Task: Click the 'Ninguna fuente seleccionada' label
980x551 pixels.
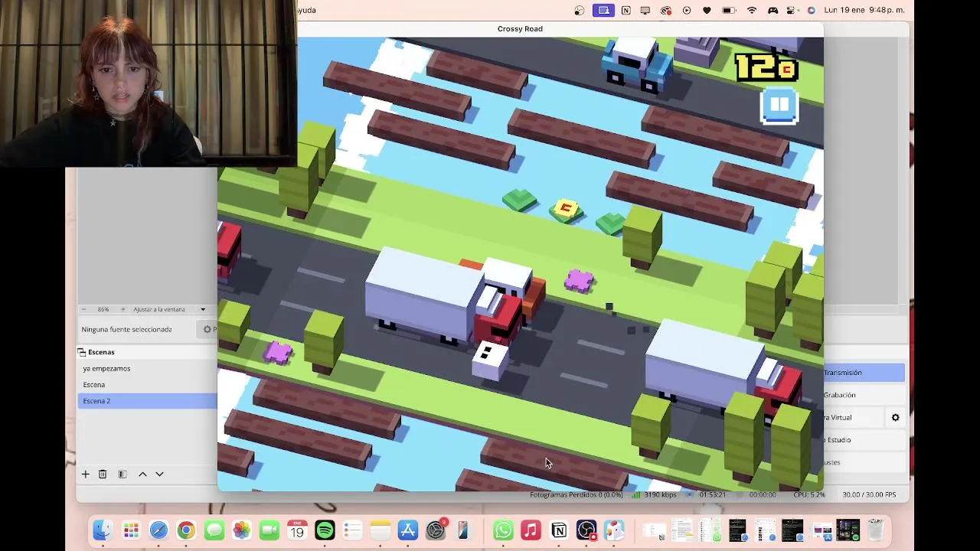Action: click(x=126, y=329)
